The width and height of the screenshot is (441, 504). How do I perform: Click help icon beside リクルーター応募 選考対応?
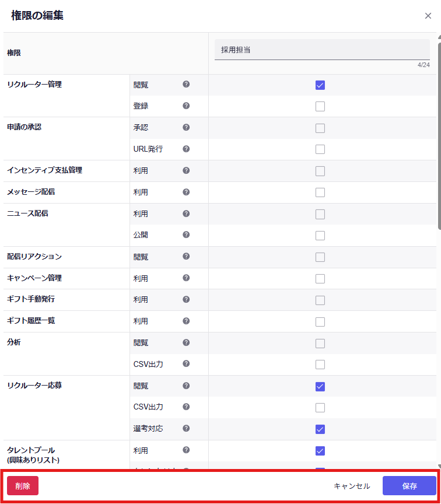coord(186,428)
